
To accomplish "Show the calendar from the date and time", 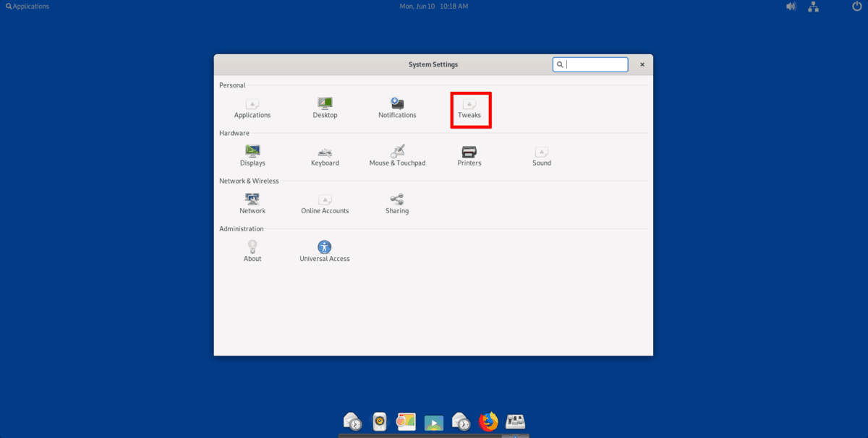I will tap(434, 7).
